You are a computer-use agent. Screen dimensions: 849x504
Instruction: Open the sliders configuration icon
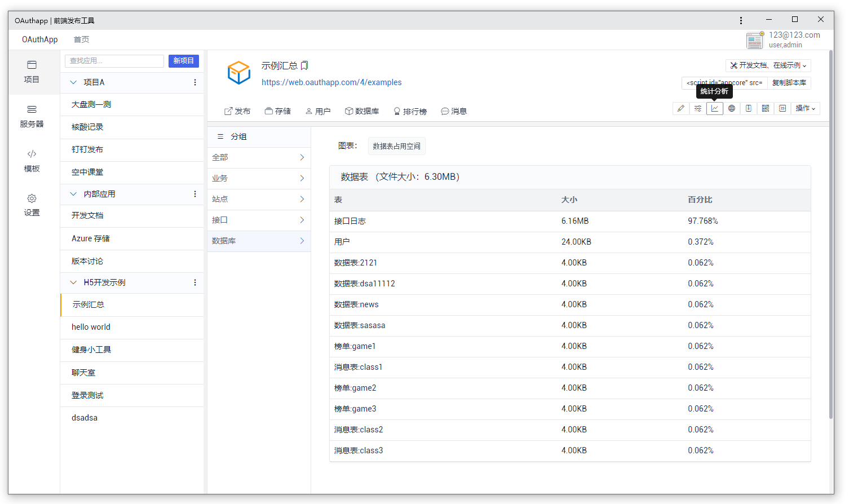pyautogui.click(x=698, y=108)
